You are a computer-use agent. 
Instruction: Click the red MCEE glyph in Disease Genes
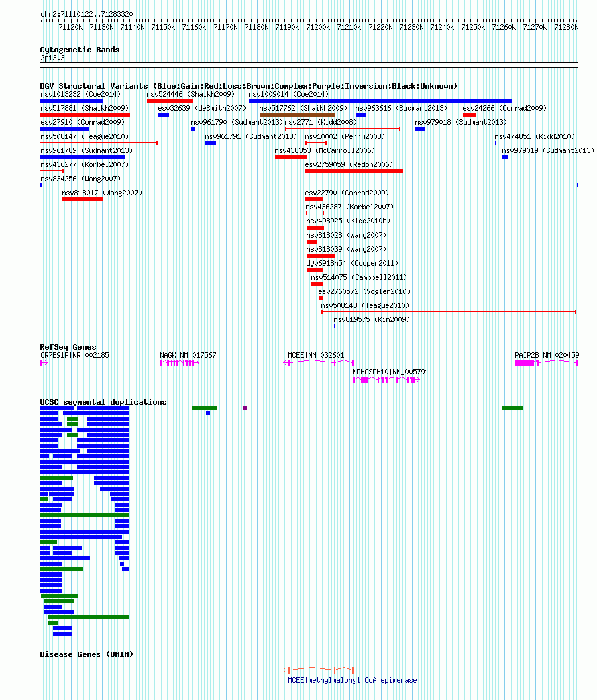(x=319, y=670)
